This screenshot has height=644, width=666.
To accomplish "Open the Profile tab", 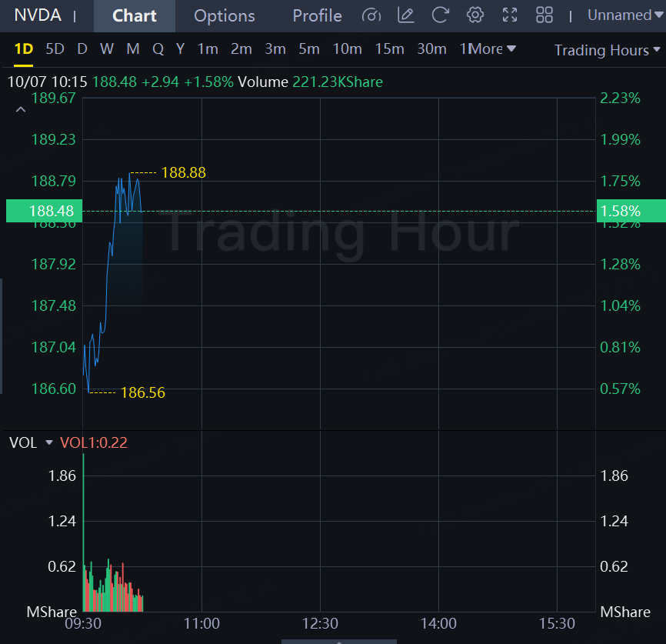I will 317,15.
